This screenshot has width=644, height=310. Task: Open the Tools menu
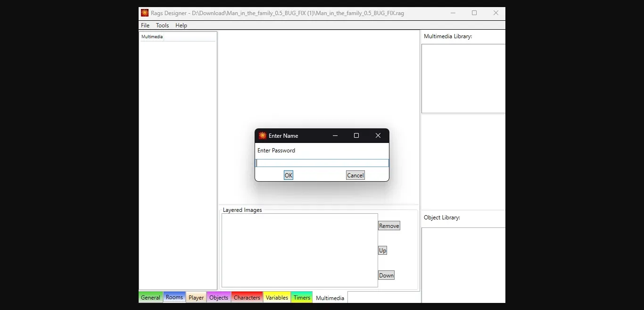point(162,25)
